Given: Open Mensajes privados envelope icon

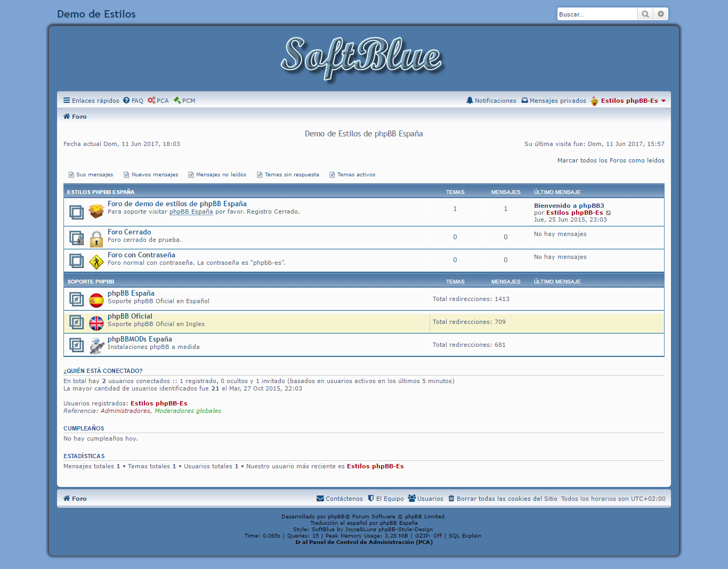Looking at the screenshot, I should (x=525, y=100).
